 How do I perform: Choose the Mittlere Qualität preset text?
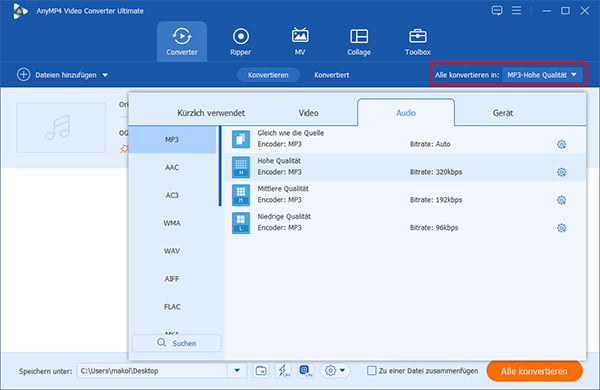click(x=283, y=189)
